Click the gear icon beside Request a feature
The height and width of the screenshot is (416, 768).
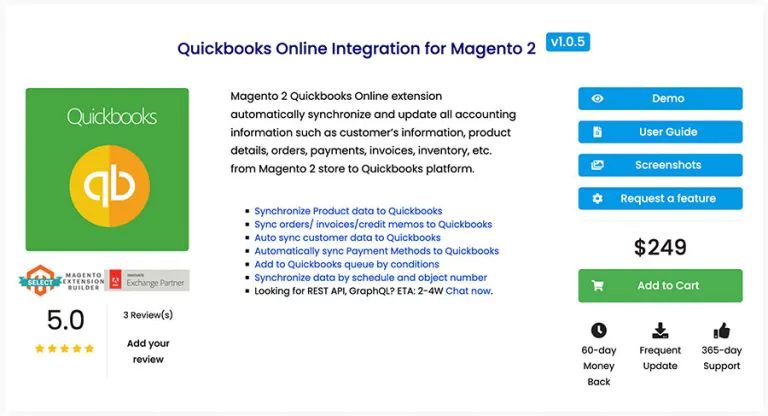pos(597,198)
